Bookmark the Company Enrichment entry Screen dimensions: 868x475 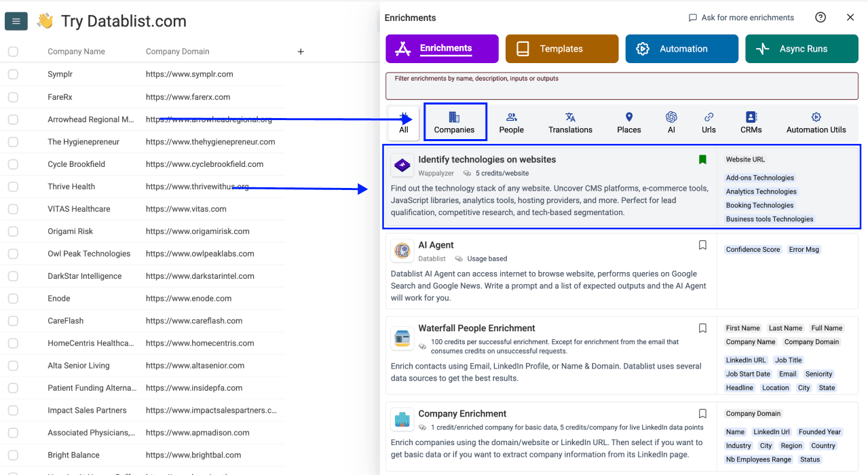[x=702, y=414]
